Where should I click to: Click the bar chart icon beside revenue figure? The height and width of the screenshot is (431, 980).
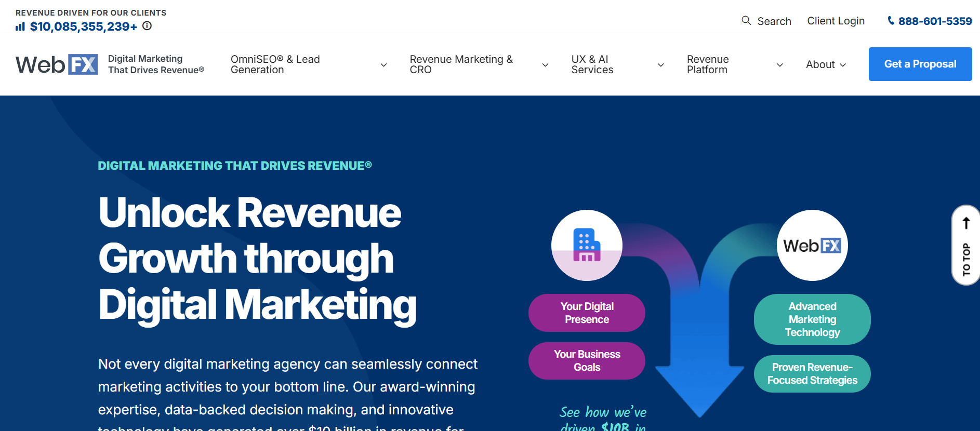coord(20,26)
